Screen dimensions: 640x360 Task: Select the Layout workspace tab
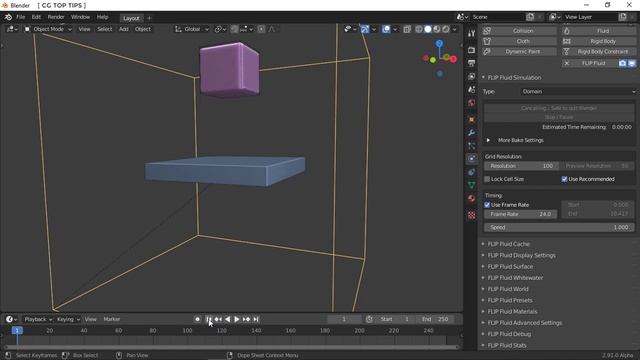coord(131,18)
